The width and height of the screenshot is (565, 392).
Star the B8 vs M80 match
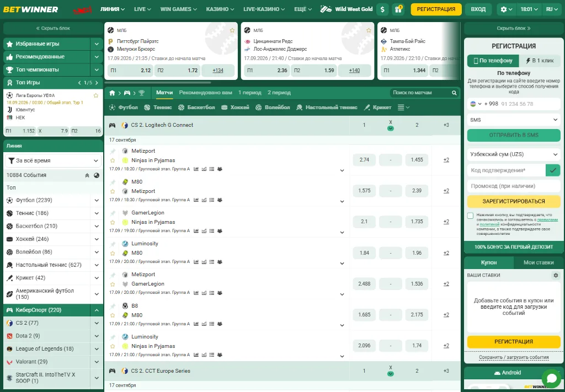click(x=113, y=315)
